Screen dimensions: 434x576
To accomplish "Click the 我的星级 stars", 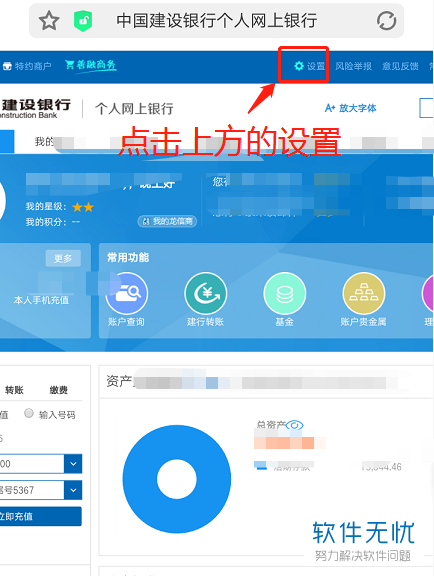I will [x=83, y=207].
